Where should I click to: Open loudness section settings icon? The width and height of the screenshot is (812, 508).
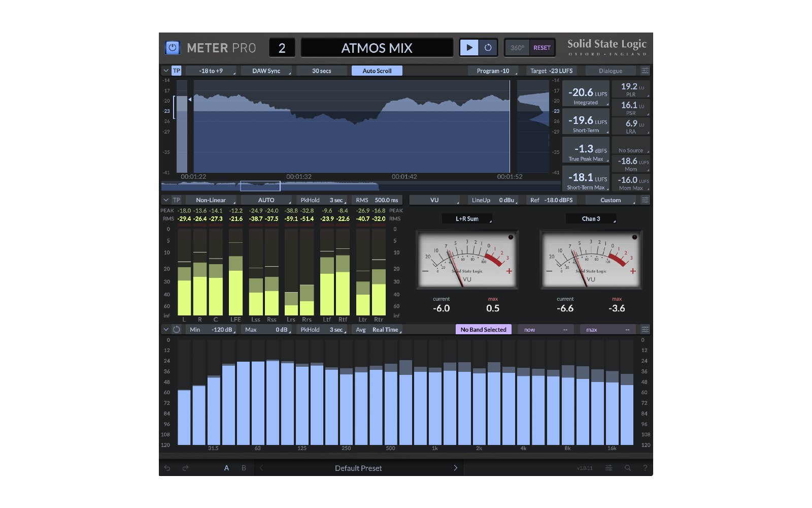pyautogui.click(x=645, y=71)
